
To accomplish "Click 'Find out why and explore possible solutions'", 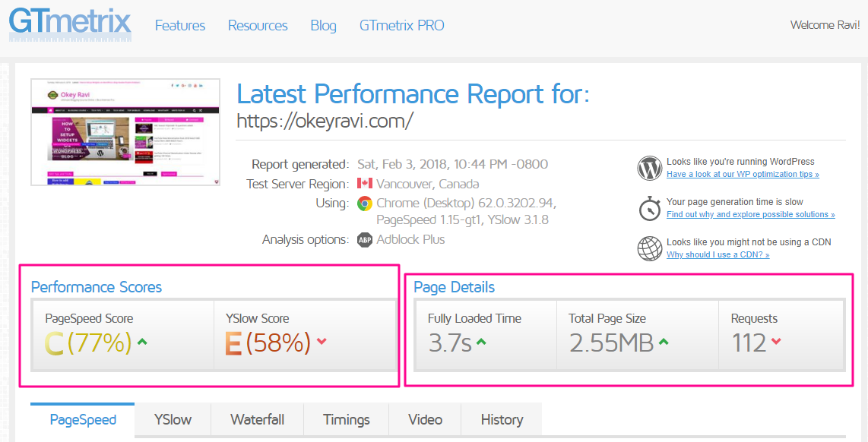I will tap(751, 214).
